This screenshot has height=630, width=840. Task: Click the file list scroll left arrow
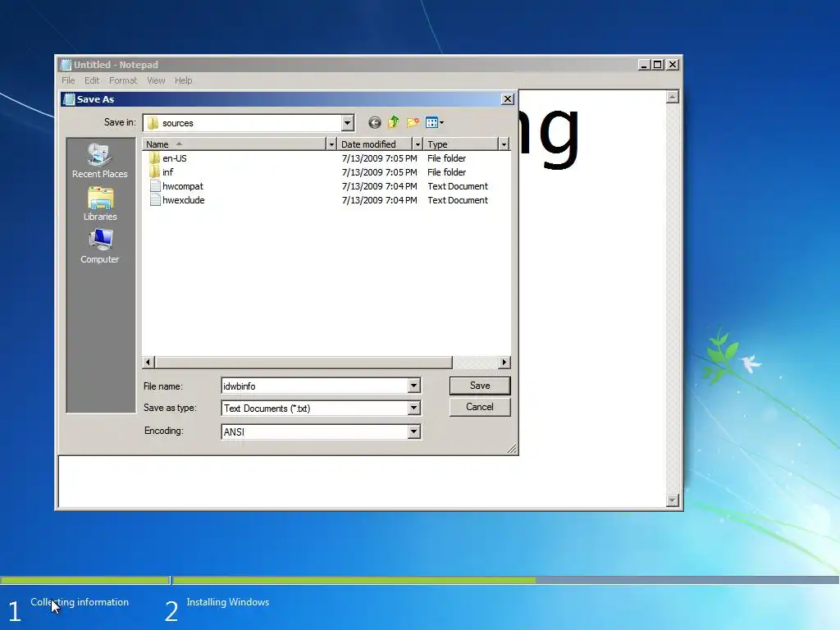(x=148, y=362)
